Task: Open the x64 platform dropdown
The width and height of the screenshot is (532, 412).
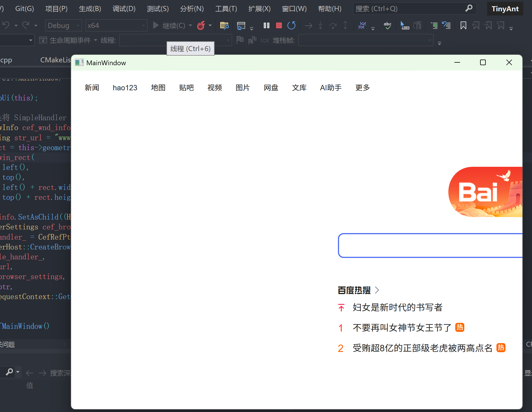Action: tap(116, 25)
